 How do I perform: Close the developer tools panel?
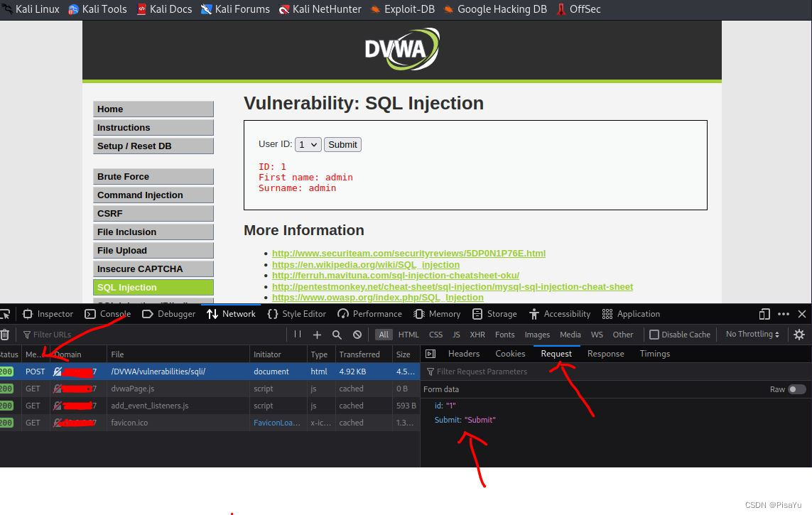click(x=802, y=314)
